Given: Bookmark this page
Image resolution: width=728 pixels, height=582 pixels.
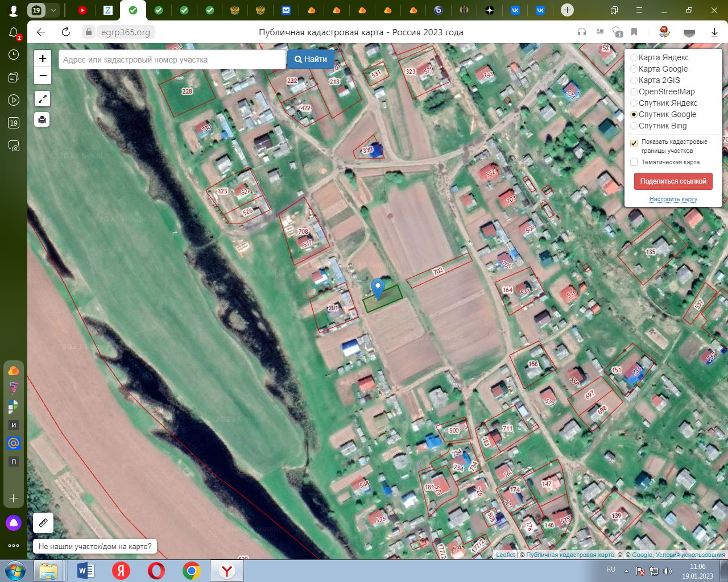Looking at the screenshot, I should 634,32.
